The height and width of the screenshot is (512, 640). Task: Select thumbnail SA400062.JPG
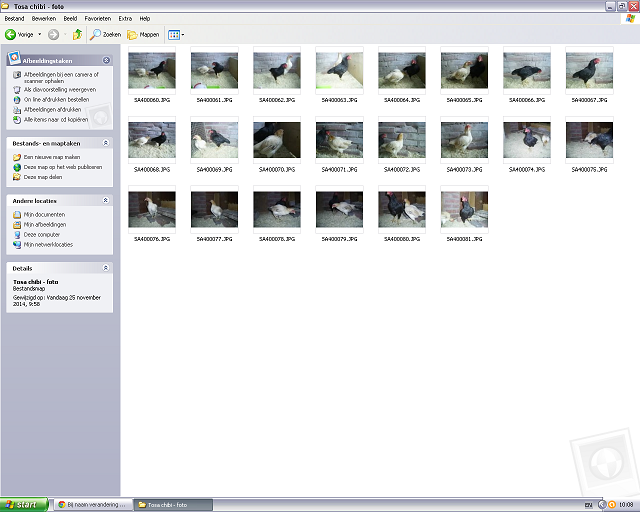click(x=277, y=70)
